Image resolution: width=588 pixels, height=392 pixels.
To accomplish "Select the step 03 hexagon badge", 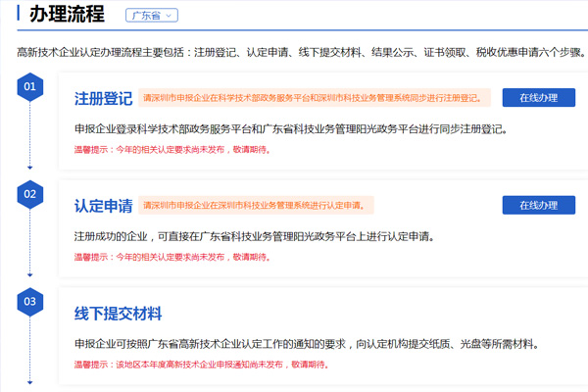I will click(30, 302).
